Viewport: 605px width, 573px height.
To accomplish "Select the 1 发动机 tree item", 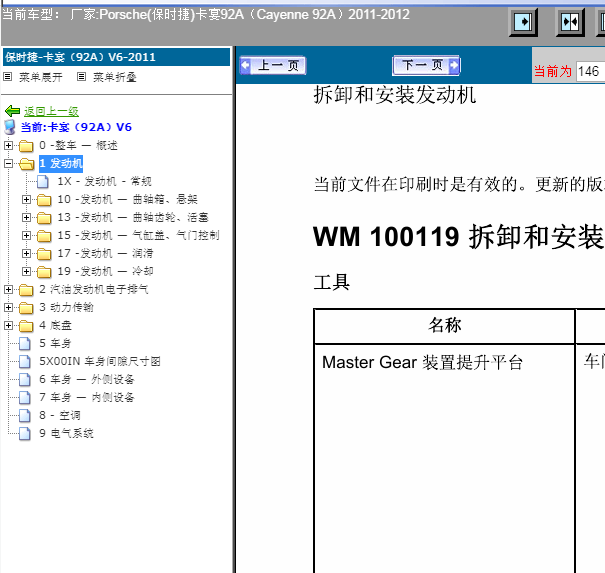I will point(61,164).
